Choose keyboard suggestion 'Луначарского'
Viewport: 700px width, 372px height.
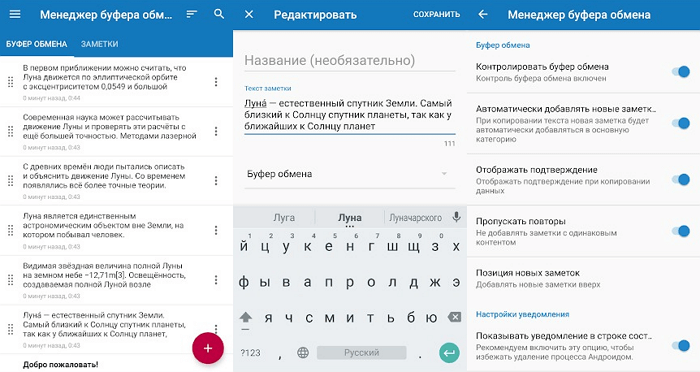tap(415, 217)
